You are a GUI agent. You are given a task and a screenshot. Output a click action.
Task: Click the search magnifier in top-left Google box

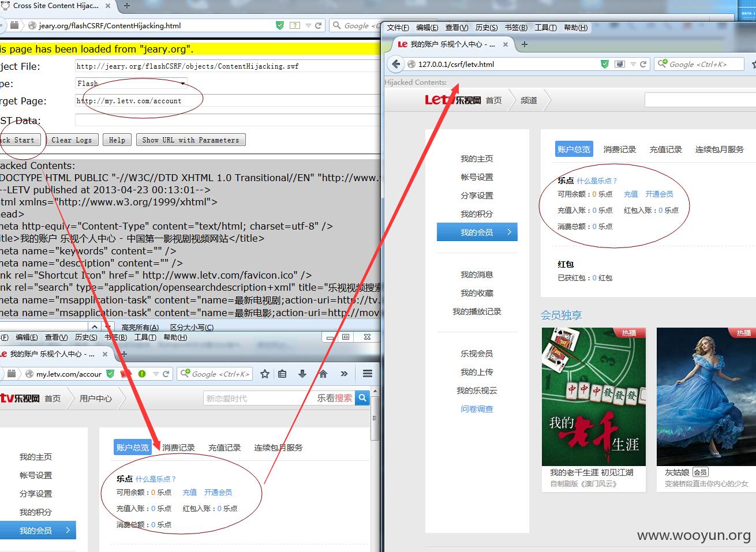(337, 25)
